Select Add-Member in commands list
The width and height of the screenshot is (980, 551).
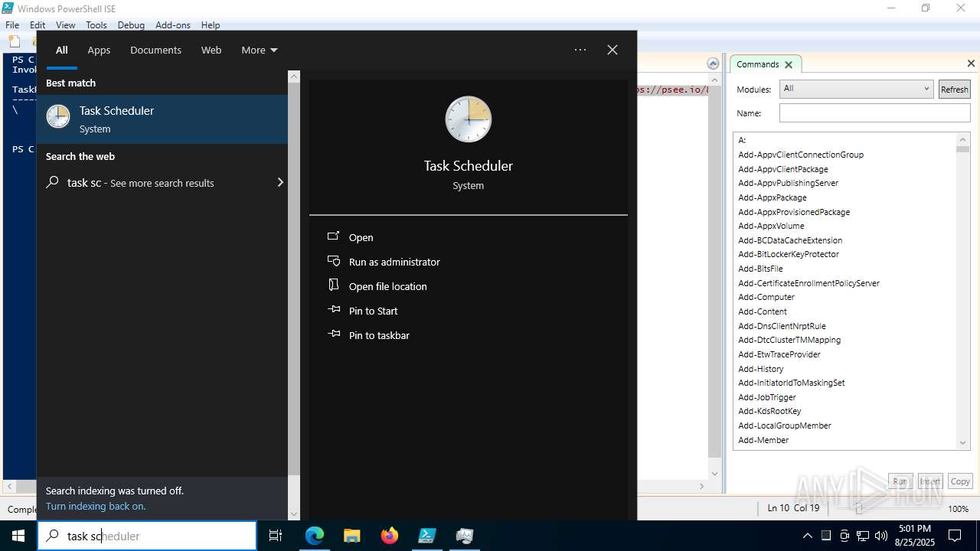click(x=763, y=440)
